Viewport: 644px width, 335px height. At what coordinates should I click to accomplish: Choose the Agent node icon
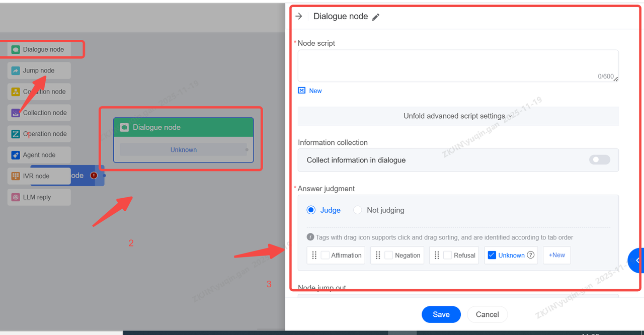pyautogui.click(x=16, y=155)
